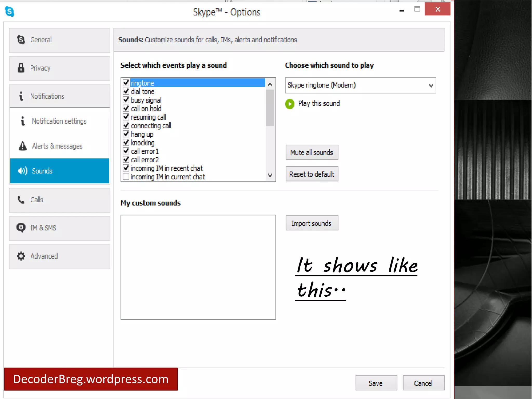532x399 pixels.
Task: Click the Reset to default button
Action: tap(312, 174)
